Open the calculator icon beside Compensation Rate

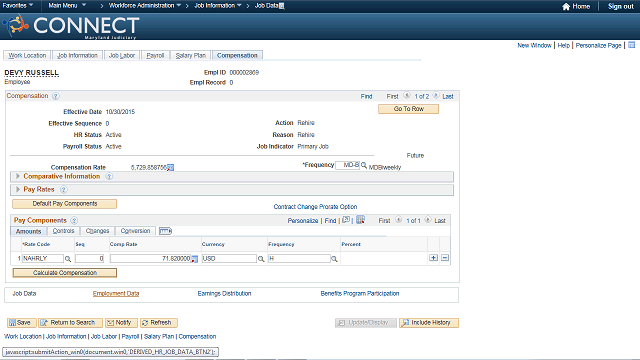[x=170, y=168]
